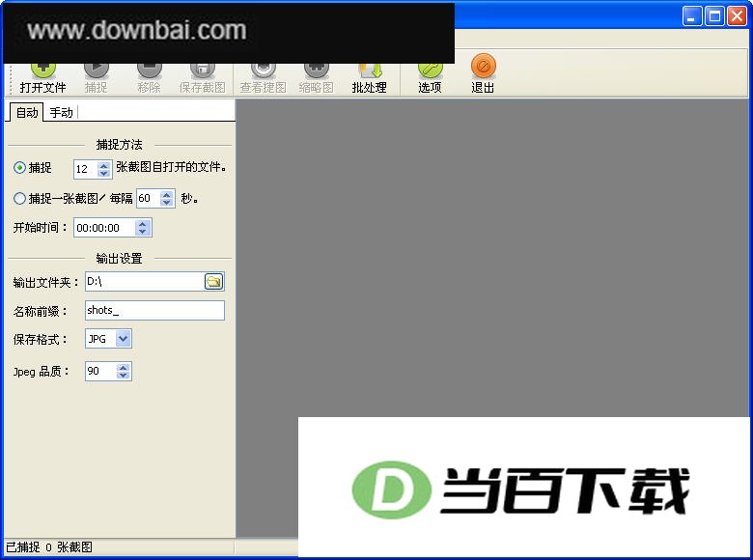Browse output folder with folder icon
Screen dimensions: 753x560
click(x=214, y=281)
